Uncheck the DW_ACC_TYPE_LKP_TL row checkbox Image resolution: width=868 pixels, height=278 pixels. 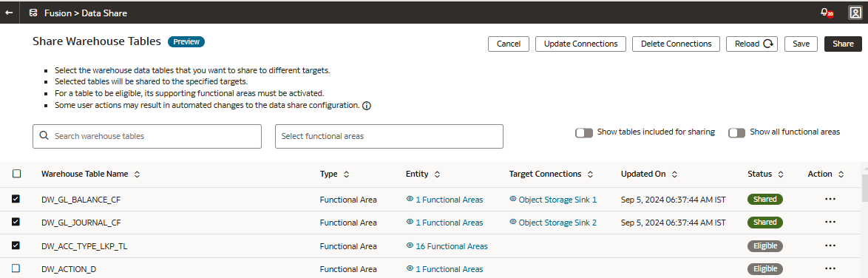click(16, 245)
